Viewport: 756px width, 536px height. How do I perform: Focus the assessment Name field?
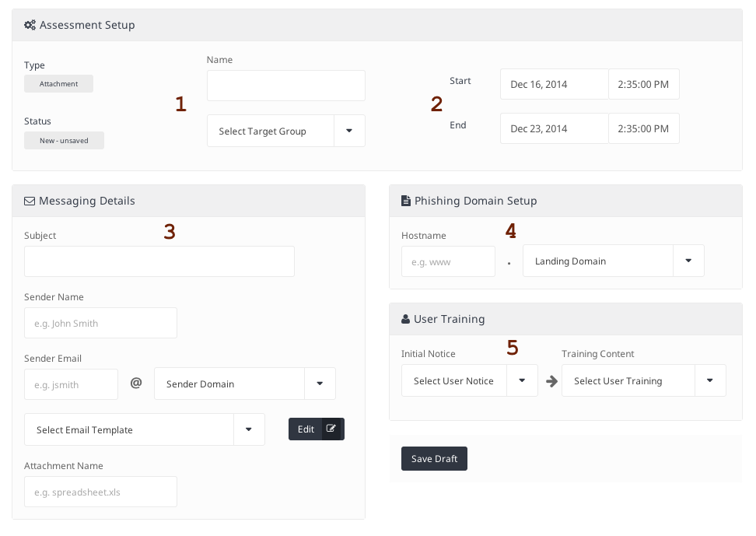286,86
